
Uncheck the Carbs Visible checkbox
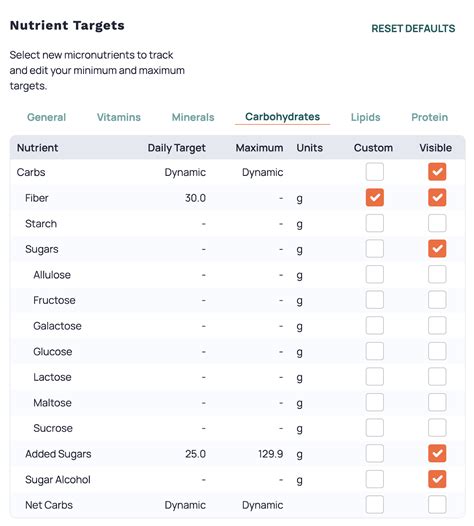pyautogui.click(x=437, y=172)
